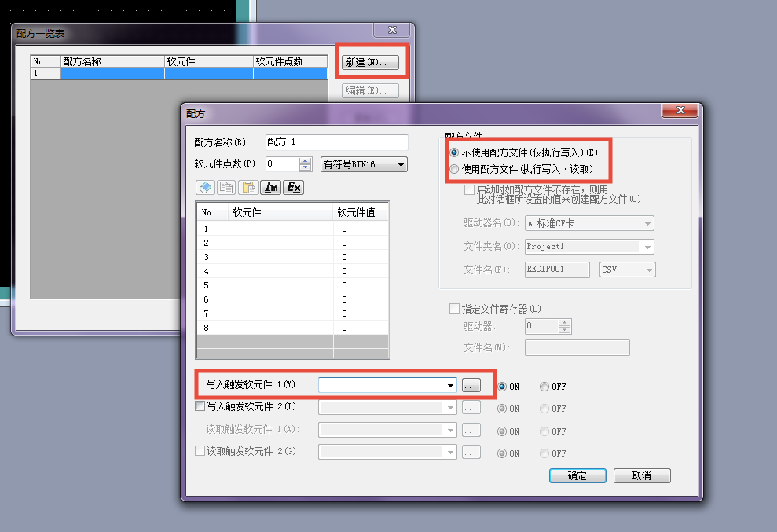The width and height of the screenshot is (777, 532).
Task: Select 不使用配方文件 (仅执行写入) radio option
Action: (x=454, y=152)
